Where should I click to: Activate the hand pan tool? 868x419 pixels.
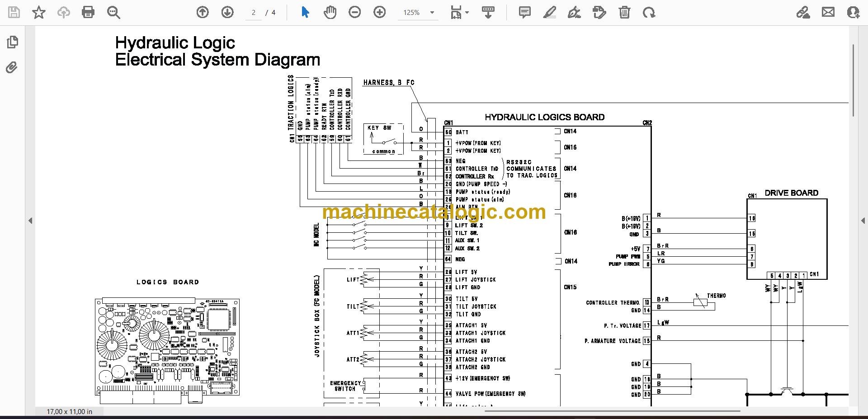coord(330,13)
